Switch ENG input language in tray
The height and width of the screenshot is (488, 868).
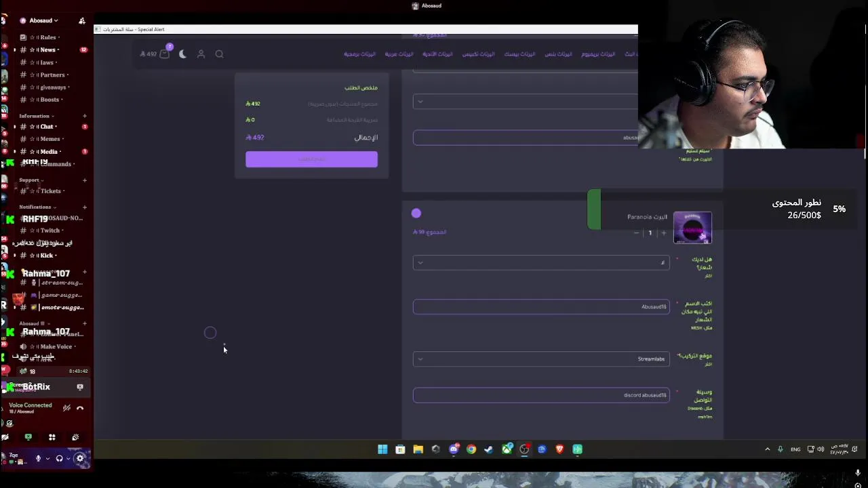point(795,449)
